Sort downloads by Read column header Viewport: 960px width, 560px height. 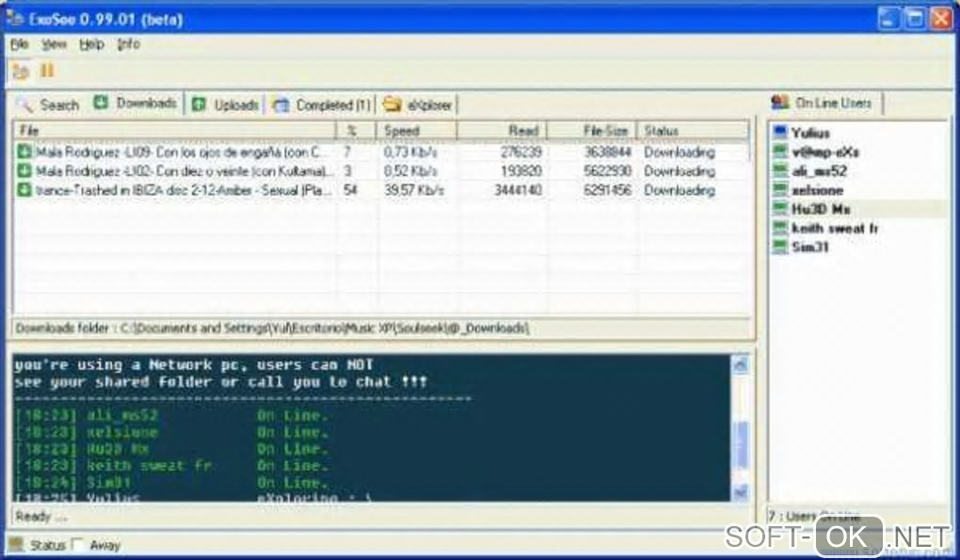click(x=502, y=131)
